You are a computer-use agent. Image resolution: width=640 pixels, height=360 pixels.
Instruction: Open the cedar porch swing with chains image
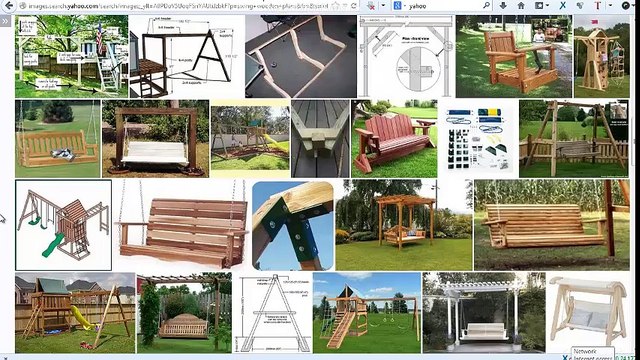(182, 225)
